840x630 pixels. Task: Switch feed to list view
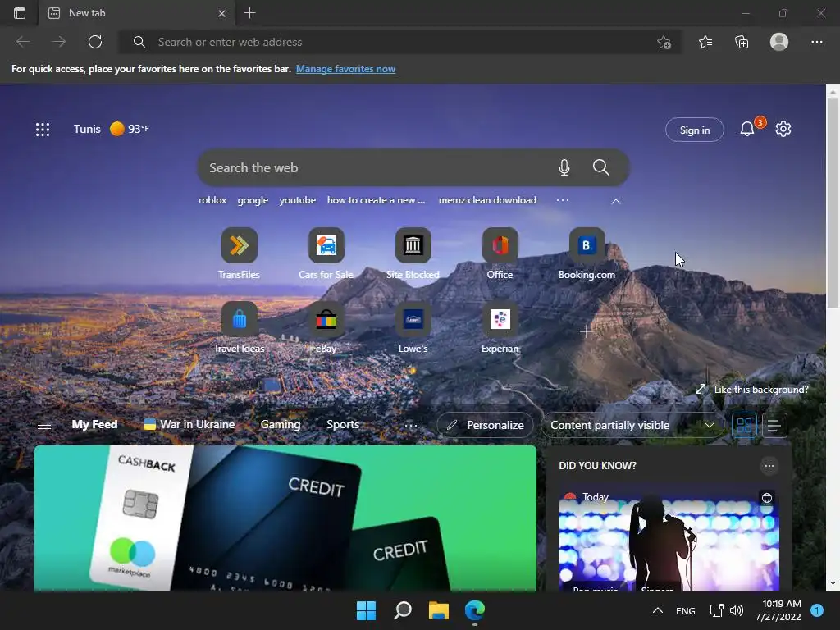point(774,426)
